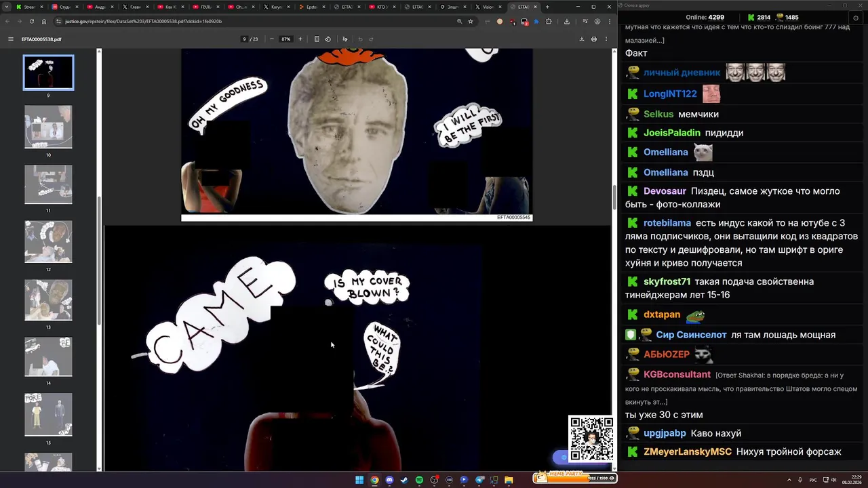Click username KGBconsultant in chat
868x488 pixels.
coord(677,374)
